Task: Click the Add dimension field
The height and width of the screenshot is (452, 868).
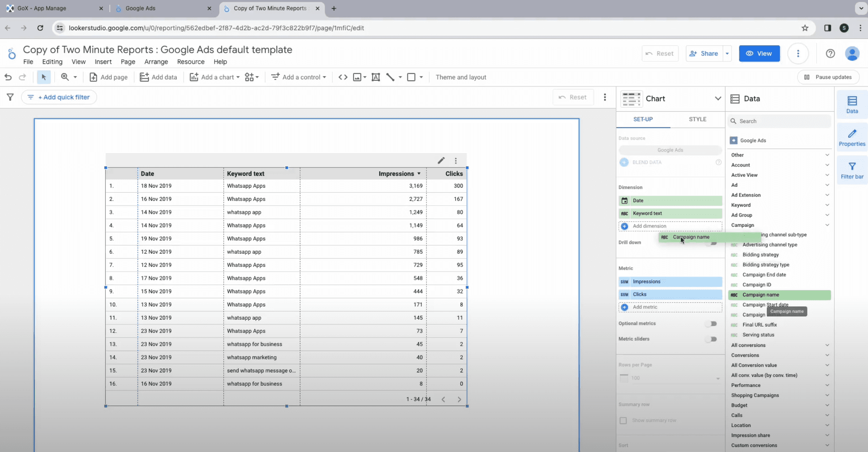Action: point(670,226)
